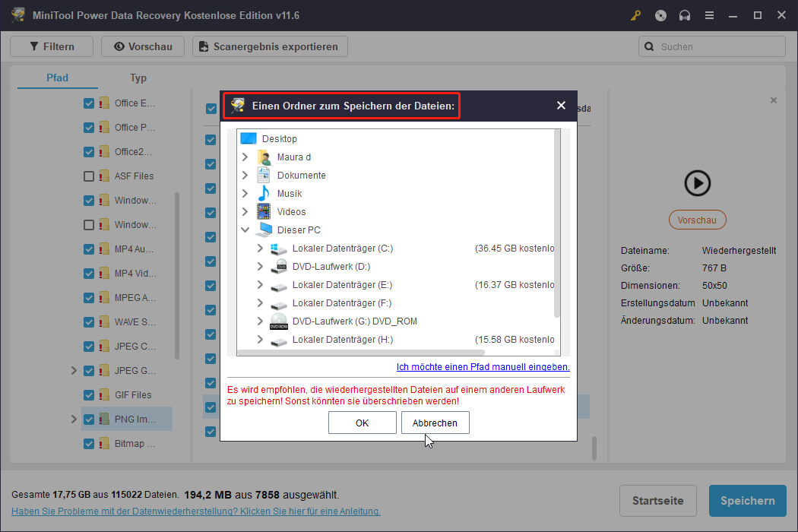Viewport: 798px width, 532px height.
Task: Close the folder selection dialog
Action: click(561, 106)
